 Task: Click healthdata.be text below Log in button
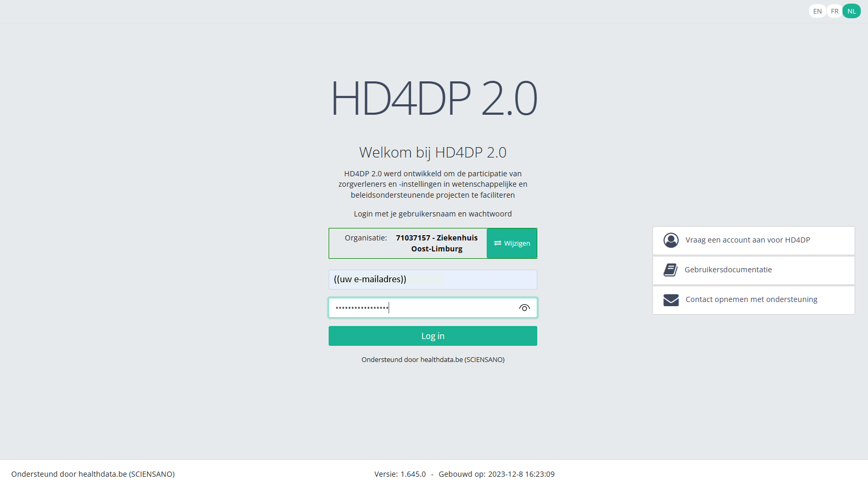pyautogui.click(x=441, y=359)
